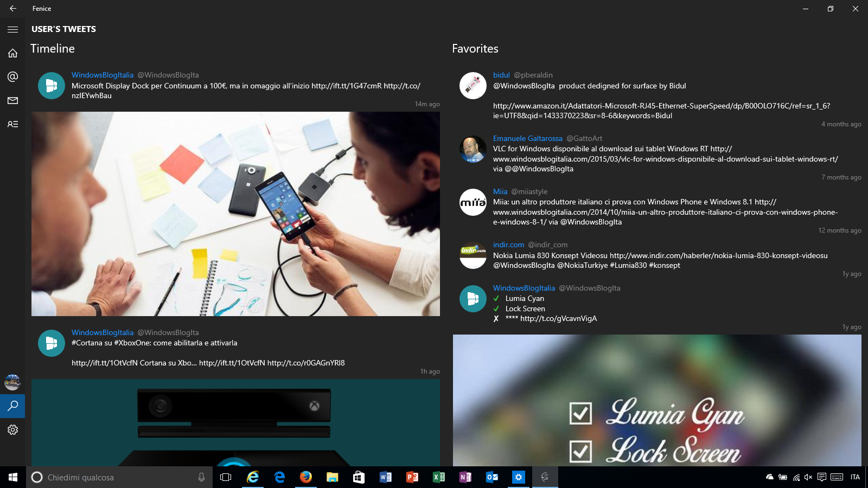
Task: Open the Miia profile avatar
Action: click(x=473, y=202)
